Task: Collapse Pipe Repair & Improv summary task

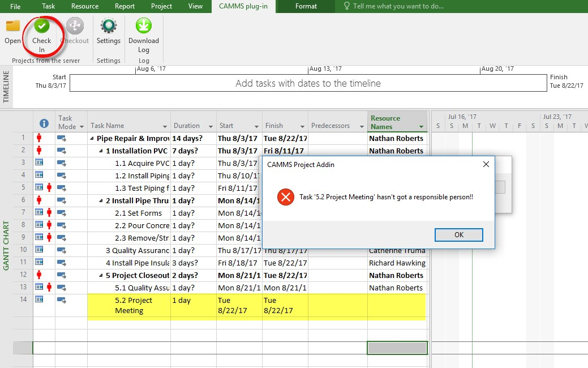Action: tap(92, 138)
